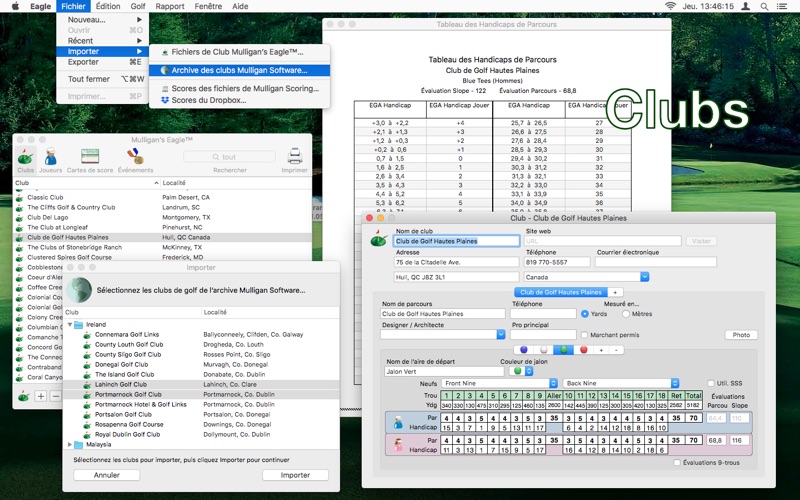Click the Lahinch Golf Club row icon
The height and width of the screenshot is (500, 800).
click(x=87, y=385)
